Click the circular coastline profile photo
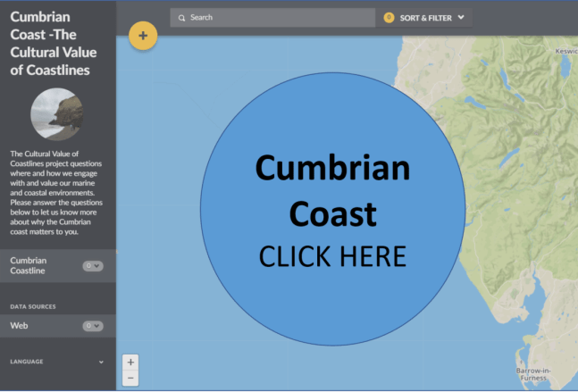 [x=57, y=114]
